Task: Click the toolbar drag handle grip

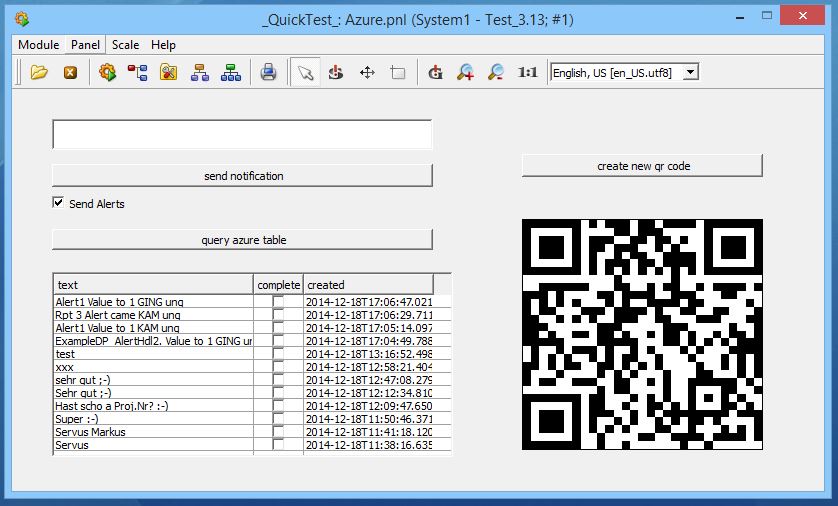Action: [19, 72]
